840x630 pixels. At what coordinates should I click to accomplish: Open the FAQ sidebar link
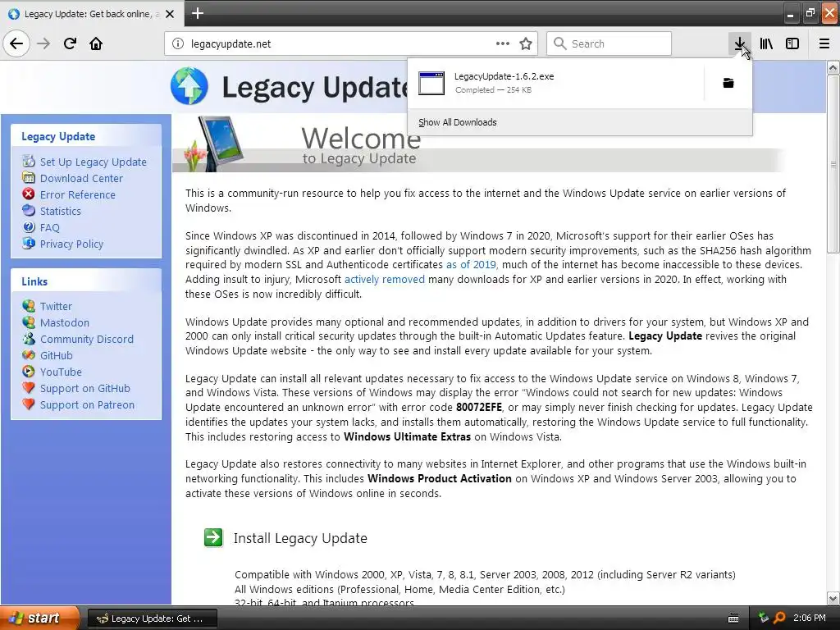pos(50,228)
